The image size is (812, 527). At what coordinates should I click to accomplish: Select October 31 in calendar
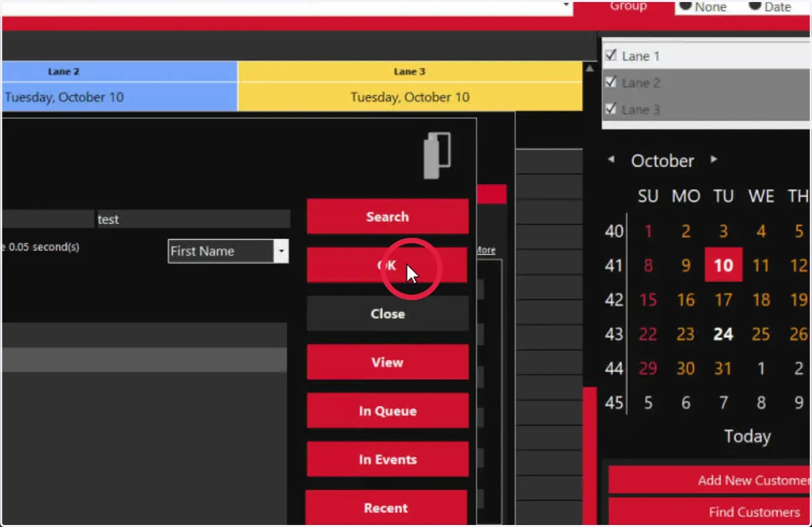(x=723, y=368)
